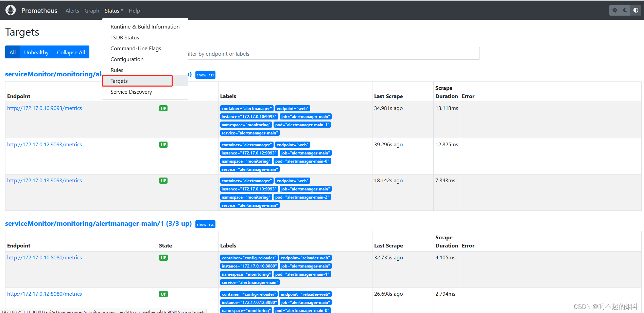Click label container="config-reloader" in 172.17.0.12:8080 row

point(249,294)
